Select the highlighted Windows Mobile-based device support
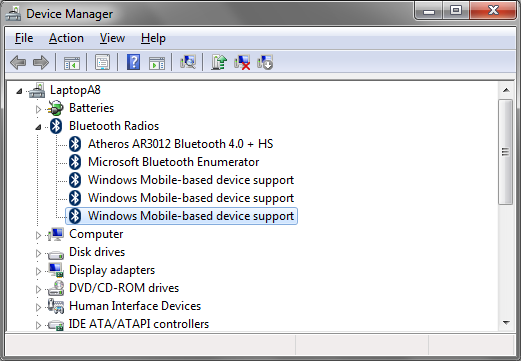The image size is (521, 361). point(191,216)
